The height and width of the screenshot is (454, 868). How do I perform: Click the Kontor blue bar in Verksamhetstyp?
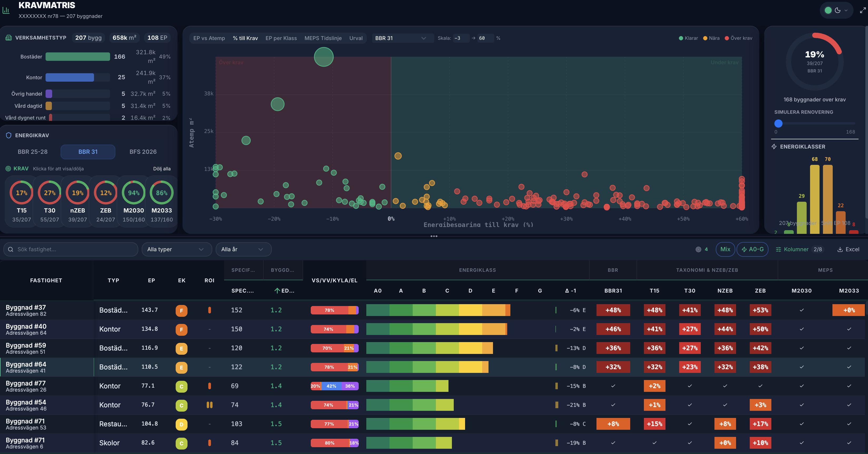(70, 77)
